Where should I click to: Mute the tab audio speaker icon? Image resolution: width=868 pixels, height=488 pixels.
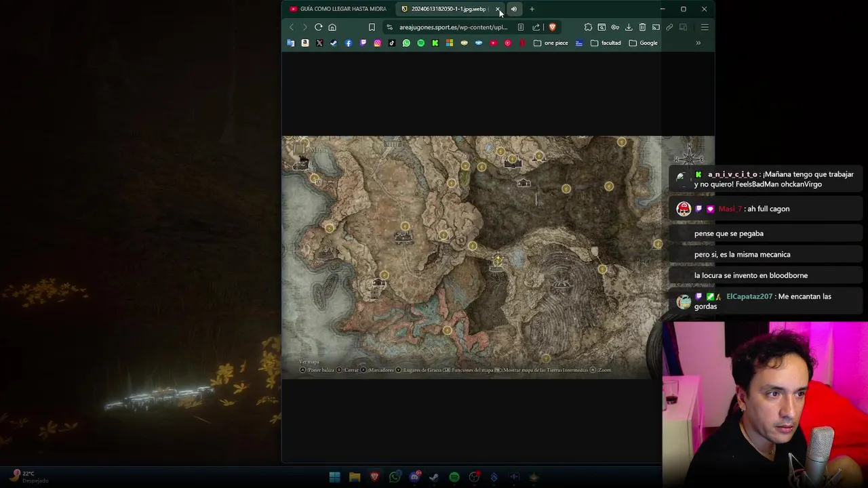tap(514, 9)
